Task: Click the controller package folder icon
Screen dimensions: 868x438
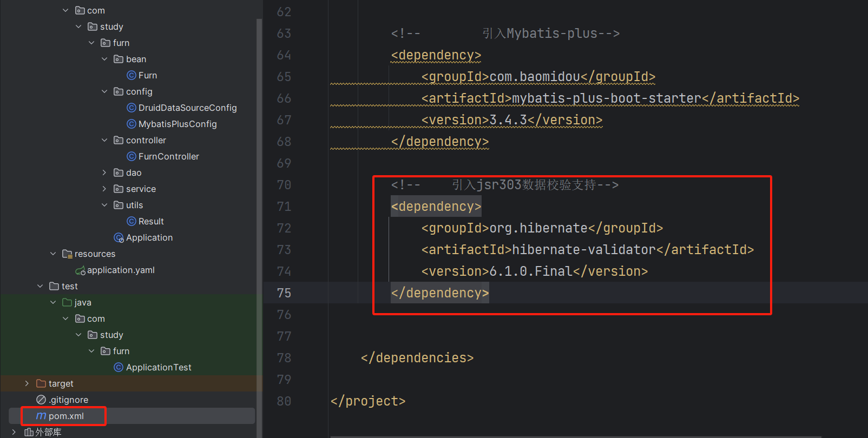Action: [119, 140]
